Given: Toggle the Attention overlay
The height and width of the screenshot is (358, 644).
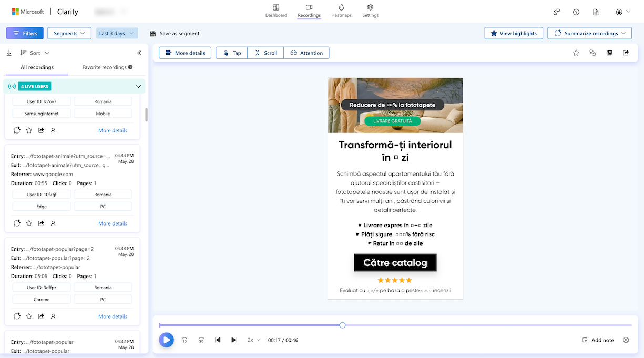Looking at the screenshot, I should [306, 53].
